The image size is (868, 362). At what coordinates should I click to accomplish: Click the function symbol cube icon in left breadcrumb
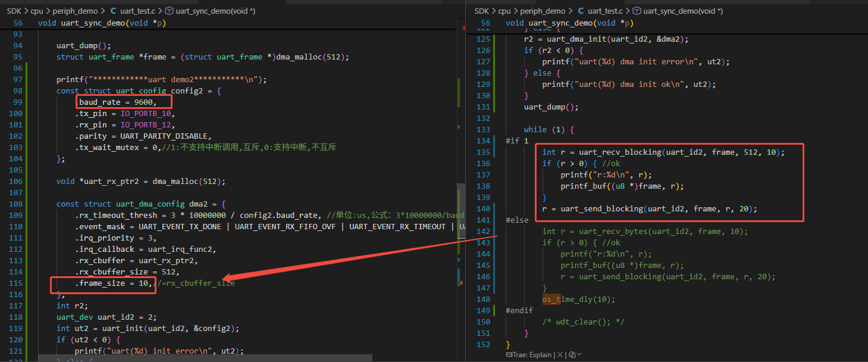(169, 11)
